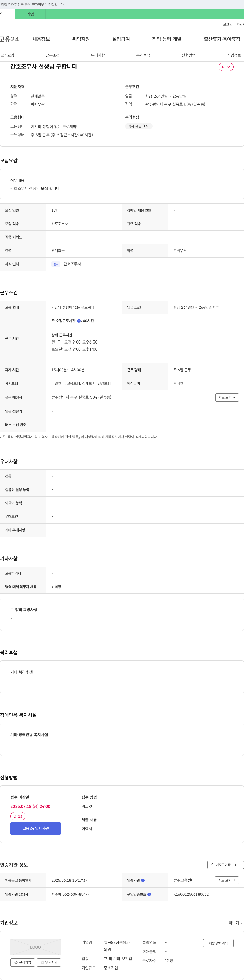Click the company name 일곡88정형외과의원
Viewport: 244px width, 980px height.
pyautogui.click(x=117, y=946)
